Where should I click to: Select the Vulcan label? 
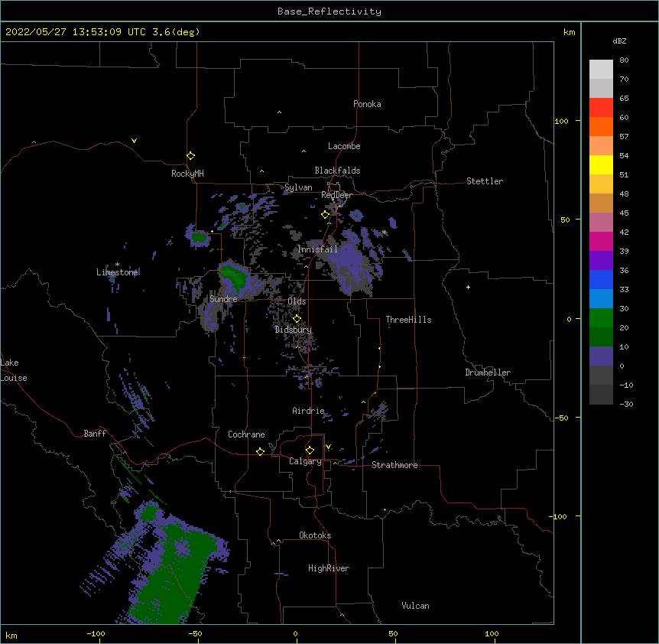(x=415, y=606)
